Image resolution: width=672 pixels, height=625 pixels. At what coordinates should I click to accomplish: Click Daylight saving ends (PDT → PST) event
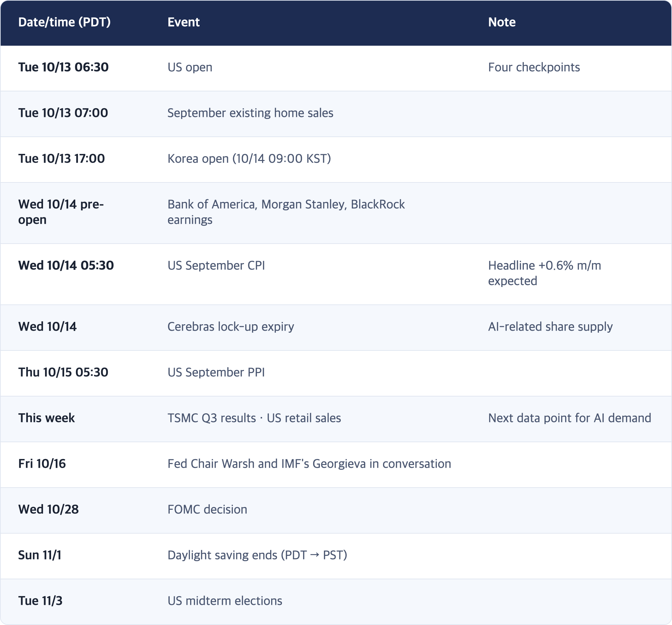click(x=257, y=555)
